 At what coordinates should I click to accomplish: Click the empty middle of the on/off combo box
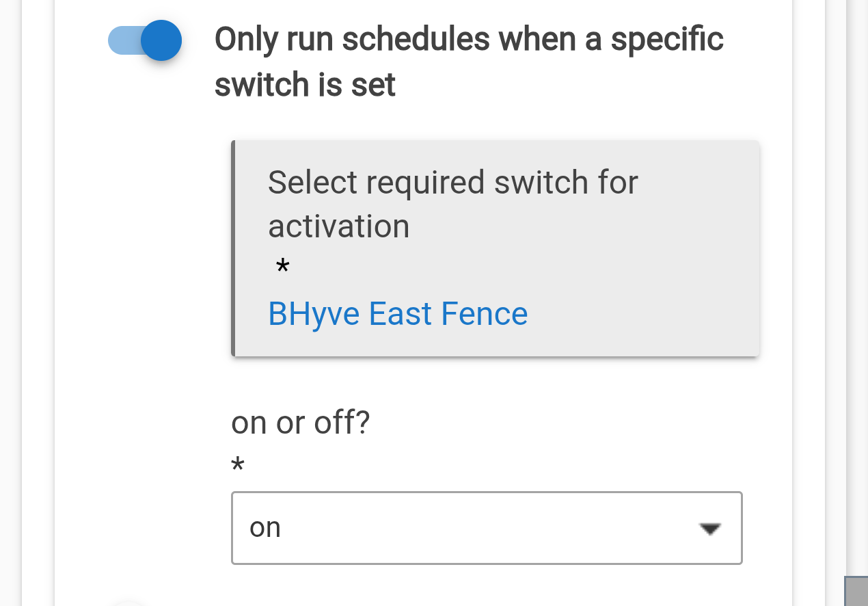pyautogui.click(x=478, y=528)
